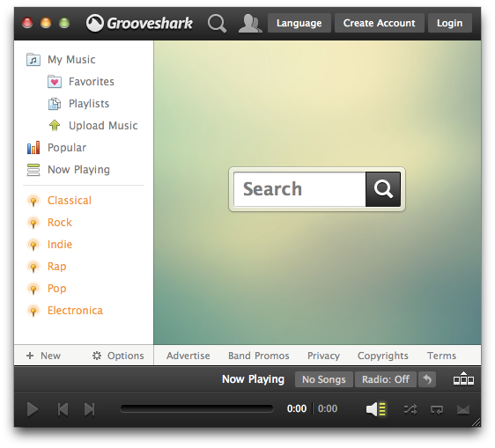
Task: Click the Electronica station radio icon
Action: point(33,311)
